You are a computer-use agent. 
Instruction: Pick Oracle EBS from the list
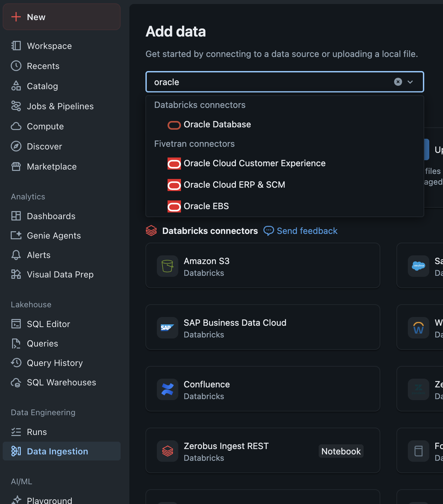[285, 206]
